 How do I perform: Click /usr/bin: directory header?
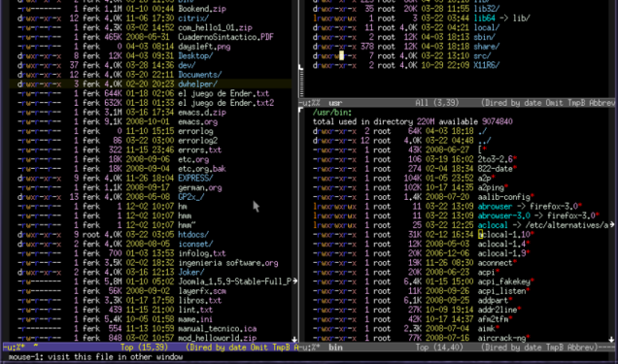pos(332,113)
